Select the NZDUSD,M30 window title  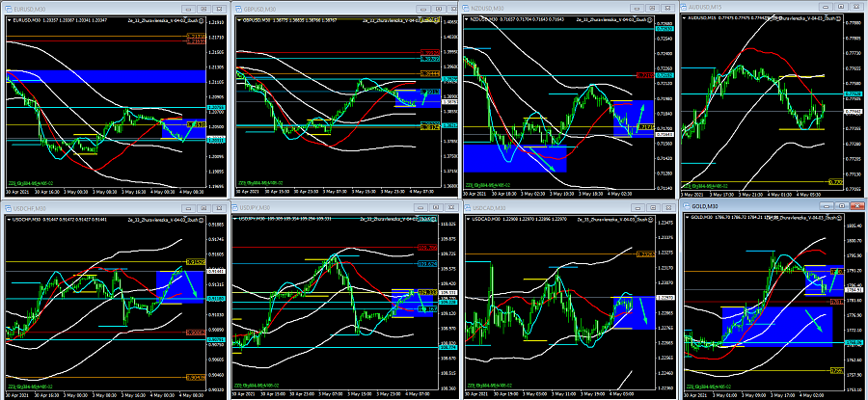(487, 8)
